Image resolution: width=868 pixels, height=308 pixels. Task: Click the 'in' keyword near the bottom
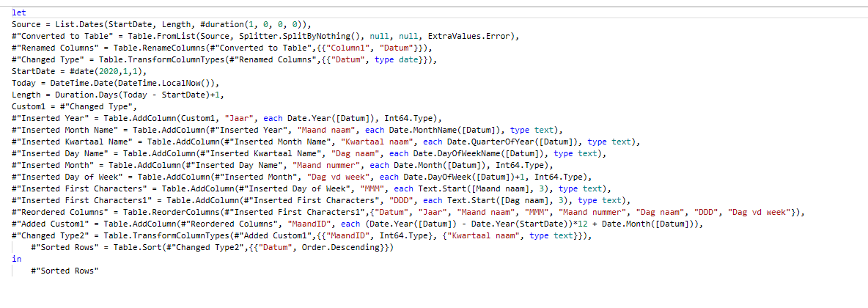16,260
